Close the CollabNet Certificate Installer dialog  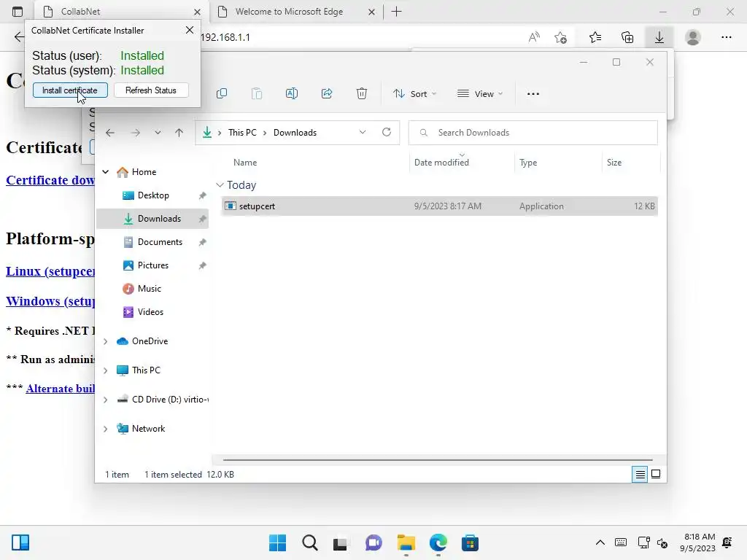[x=190, y=30]
